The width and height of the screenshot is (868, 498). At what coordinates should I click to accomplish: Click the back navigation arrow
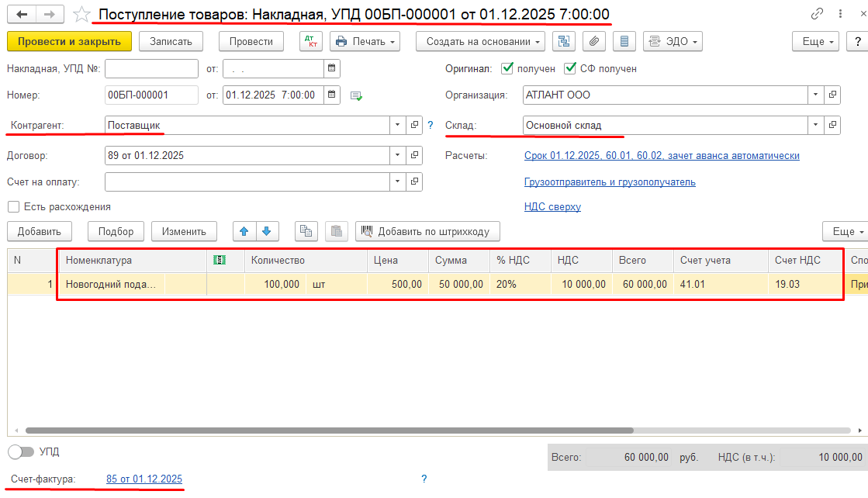pos(22,15)
